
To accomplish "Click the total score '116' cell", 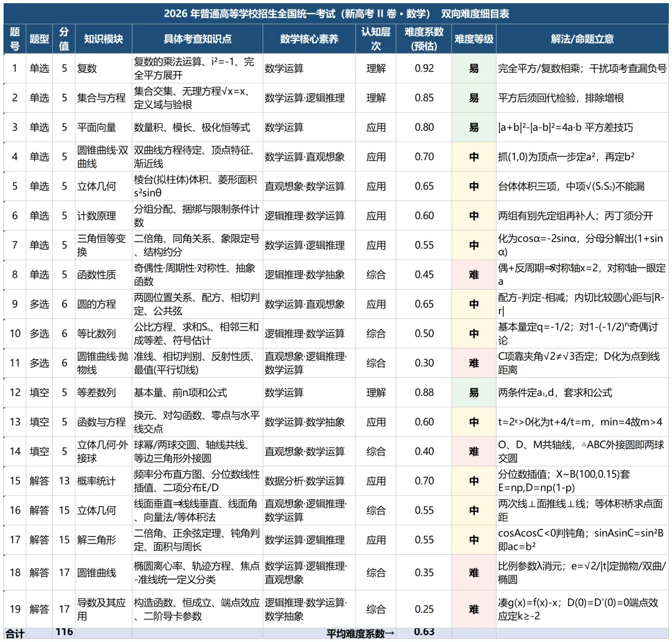I will [x=64, y=632].
